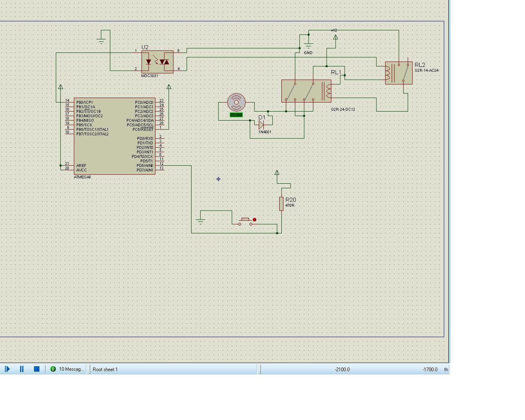
Task: Select the ATMEGA8 microcontroller body
Action: pyautogui.click(x=115, y=136)
